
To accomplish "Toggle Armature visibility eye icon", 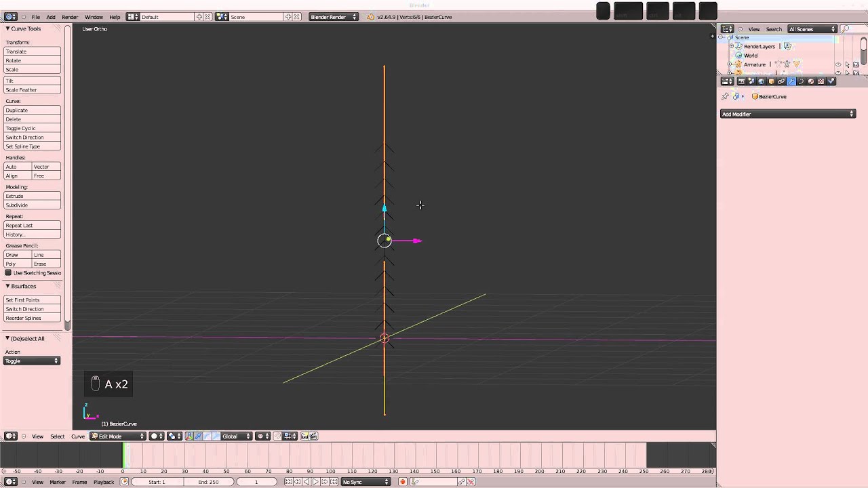I will [x=838, y=64].
